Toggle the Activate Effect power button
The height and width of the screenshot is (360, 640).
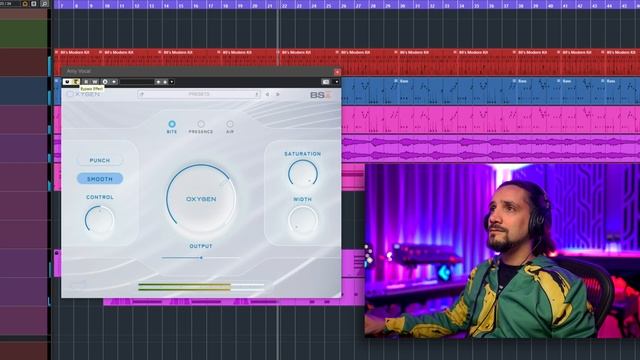[x=67, y=82]
